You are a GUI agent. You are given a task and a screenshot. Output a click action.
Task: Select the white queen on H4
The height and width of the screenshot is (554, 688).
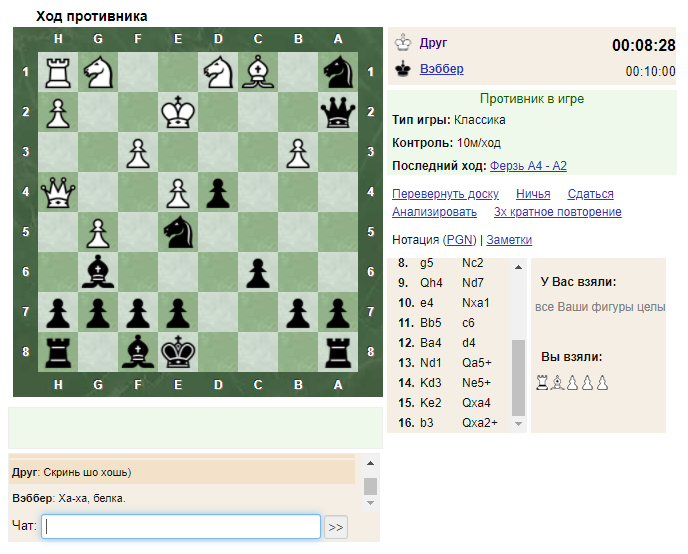coord(58,191)
